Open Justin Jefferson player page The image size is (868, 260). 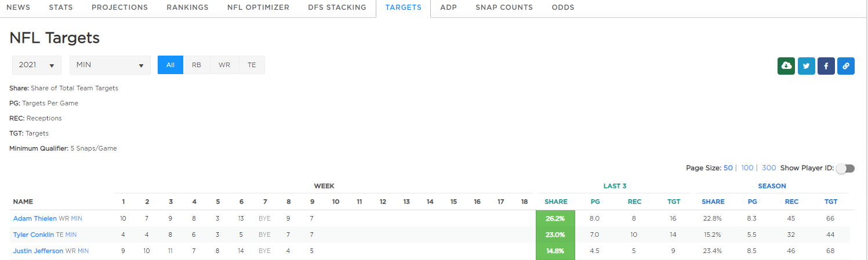click(x=38, y=251)
